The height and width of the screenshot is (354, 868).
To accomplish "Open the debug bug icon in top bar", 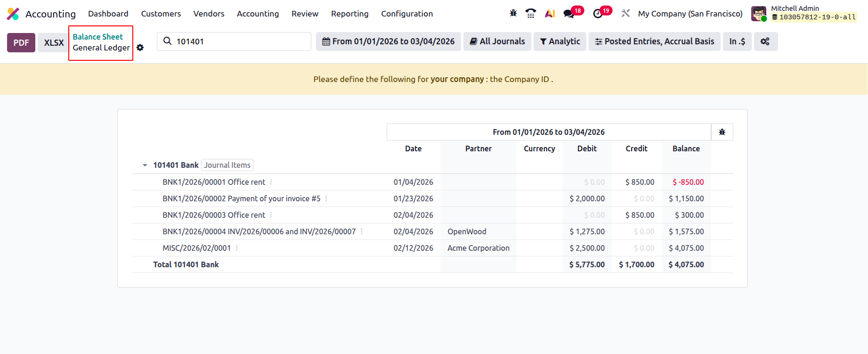I will (x=513, y=13).
